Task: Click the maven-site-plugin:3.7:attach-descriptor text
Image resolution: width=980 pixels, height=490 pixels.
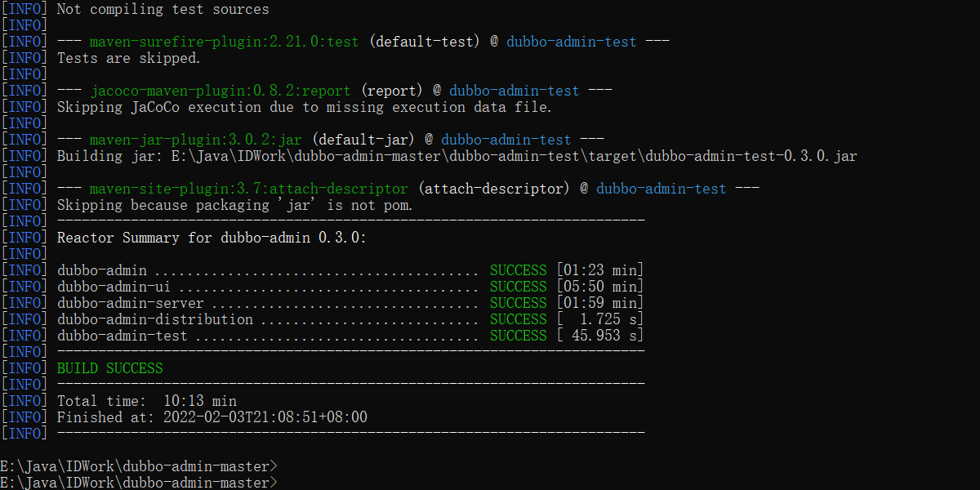Action: click(248, 189)
